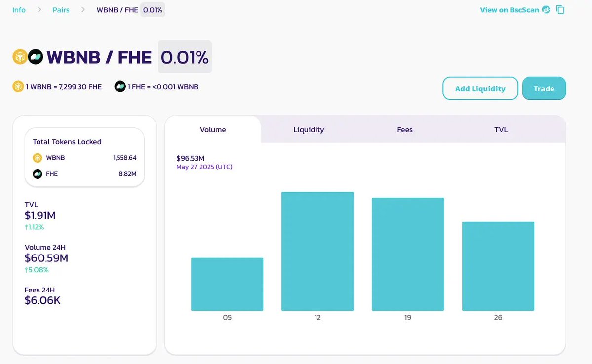Click the Volume 24H label
This screenshot has width=592, height=364.
pos(45,247)
